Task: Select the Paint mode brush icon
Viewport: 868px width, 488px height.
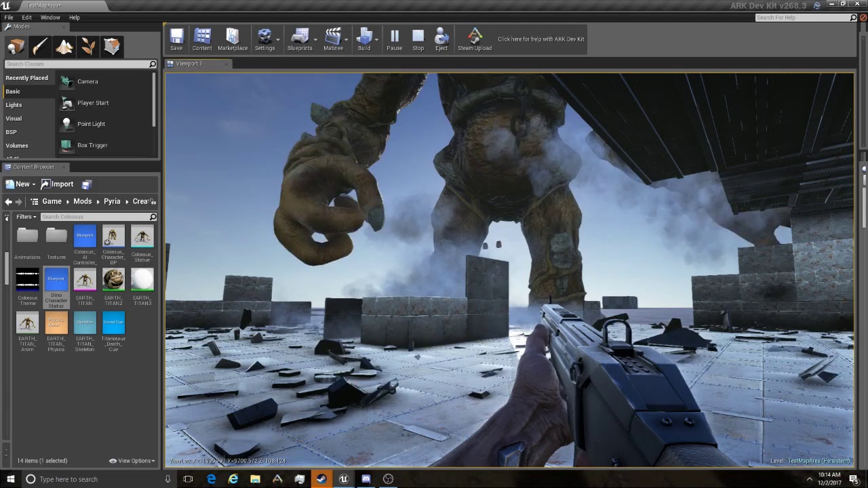Action: (x=40, y=46)
